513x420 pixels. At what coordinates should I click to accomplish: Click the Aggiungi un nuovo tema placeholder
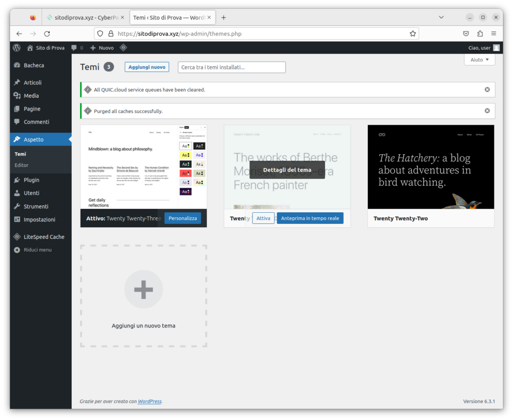click(x=144, y=296)
